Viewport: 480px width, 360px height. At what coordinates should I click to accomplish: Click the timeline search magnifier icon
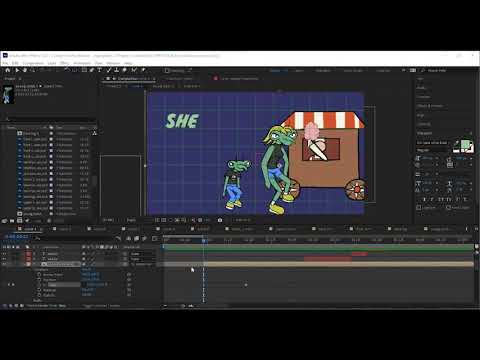point(37,238)
